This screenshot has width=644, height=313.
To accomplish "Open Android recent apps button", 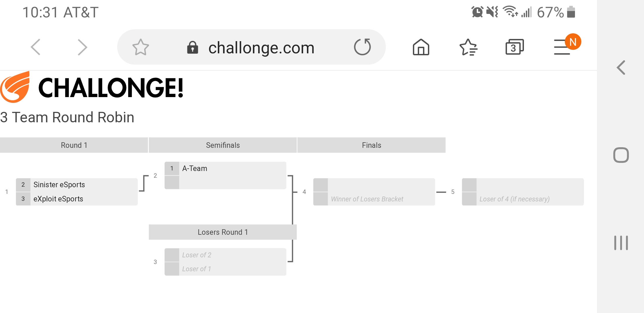I will 621,243.
